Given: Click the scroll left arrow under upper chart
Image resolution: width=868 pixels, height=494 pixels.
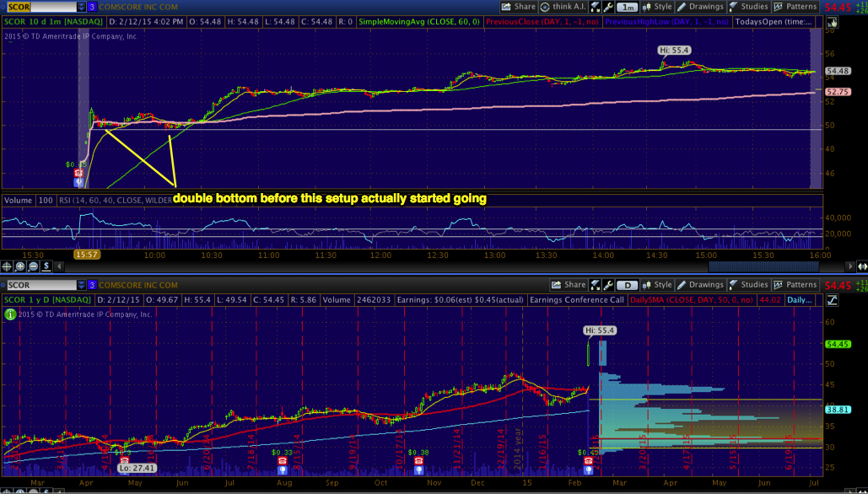Looking at the screenshot, I should [59, 266].
